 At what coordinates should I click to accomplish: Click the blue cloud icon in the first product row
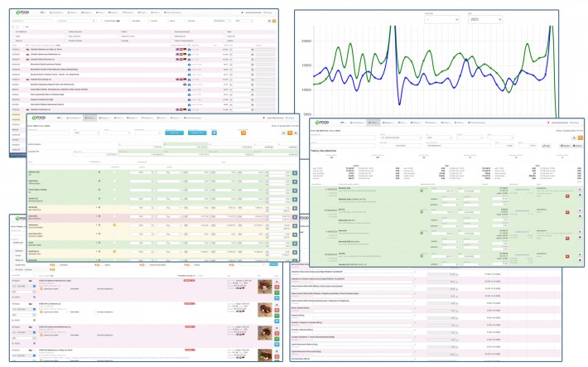[190, 50]
